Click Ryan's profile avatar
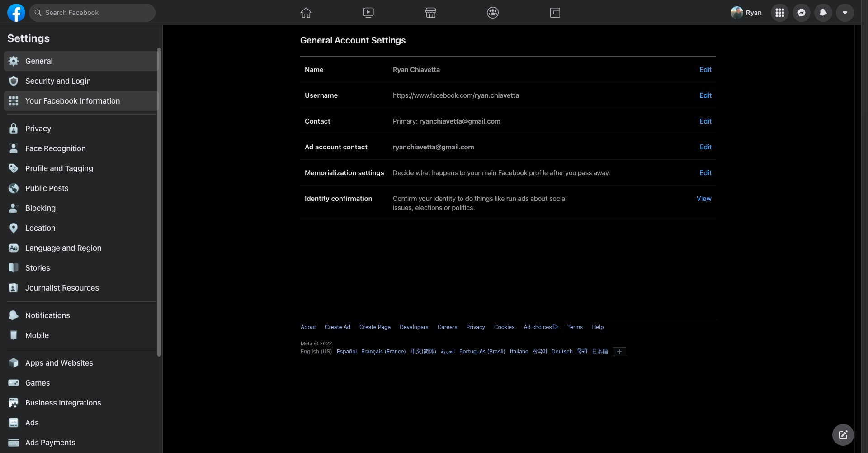 pyautogui.click(x=737, y=13)
